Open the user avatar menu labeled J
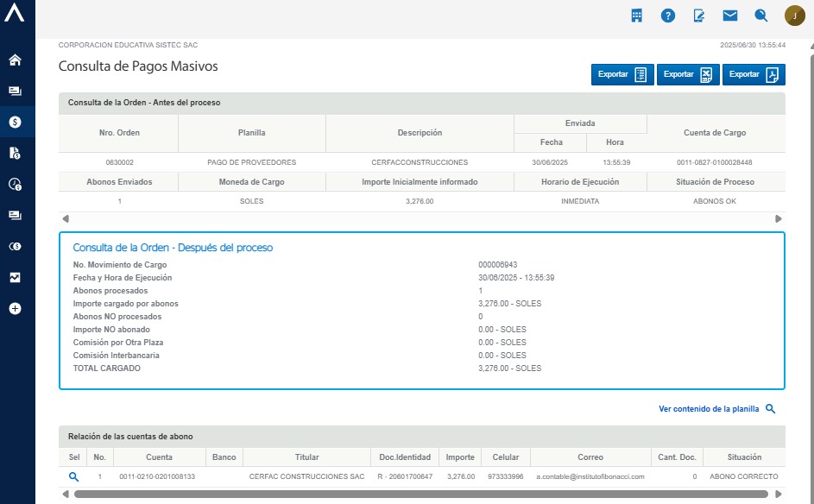Screen dimensions: 814x504 [794, 16]
